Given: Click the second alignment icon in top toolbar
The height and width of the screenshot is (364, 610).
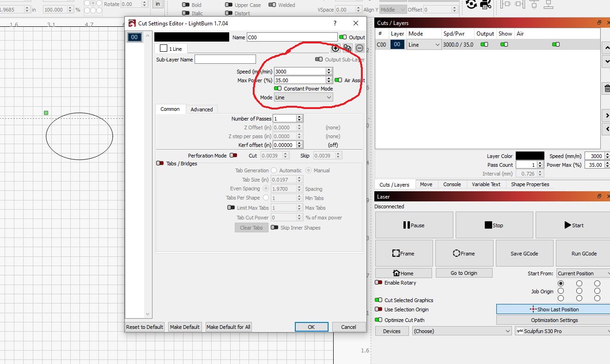Looking at the screenshot, I should click(519, 4).
